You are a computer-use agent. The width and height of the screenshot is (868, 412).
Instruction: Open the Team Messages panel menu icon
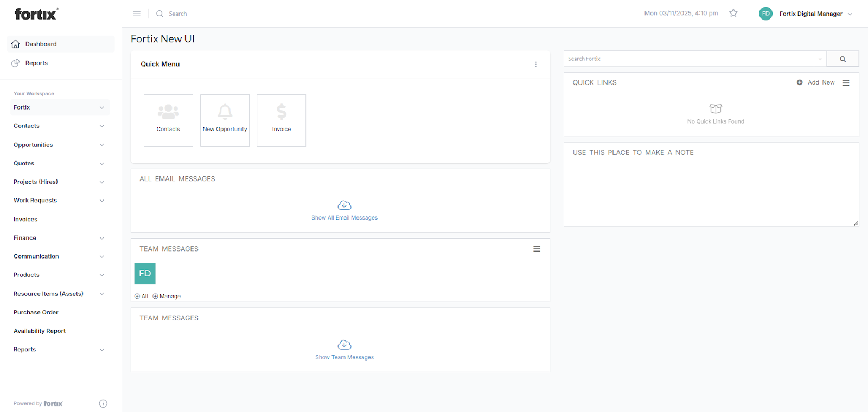point(537,249)
